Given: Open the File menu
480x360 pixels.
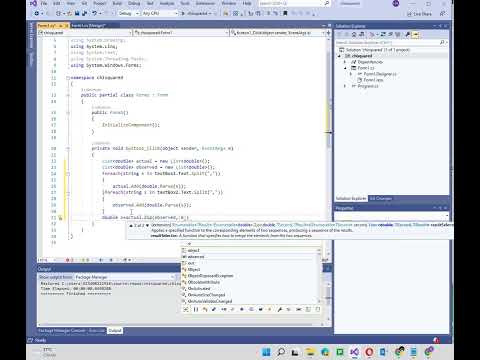Looking at the screenshot, I should 44,3.
